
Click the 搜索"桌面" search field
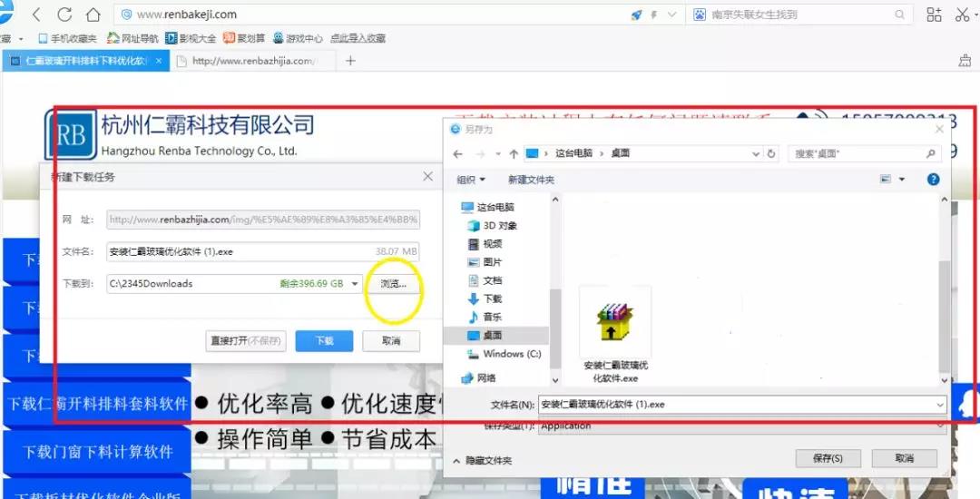tap(865, 153)
